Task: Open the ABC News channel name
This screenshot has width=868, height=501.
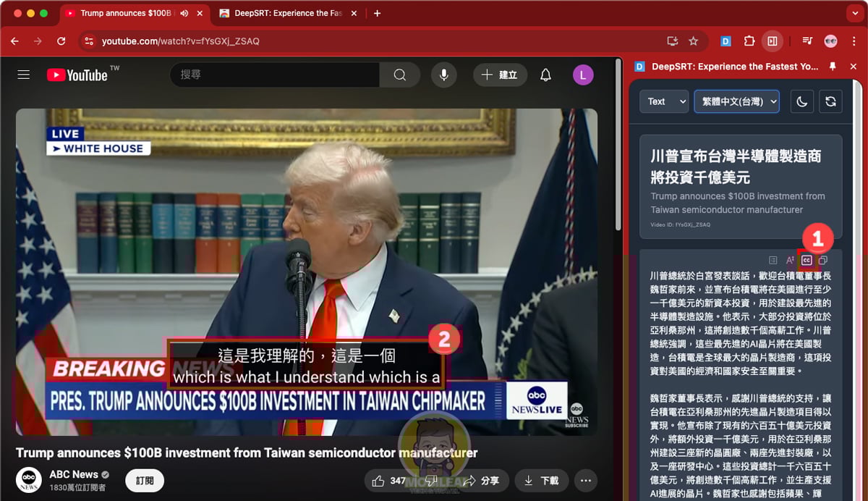Action: pyautogui.click(x=74, y=474)
